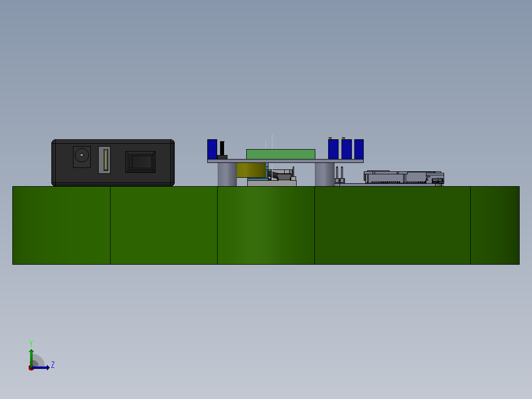Pick the yellow-brass cylinder under the plate
The width and height of the screenshot is (532, 399).
click(x=251, y=170)
